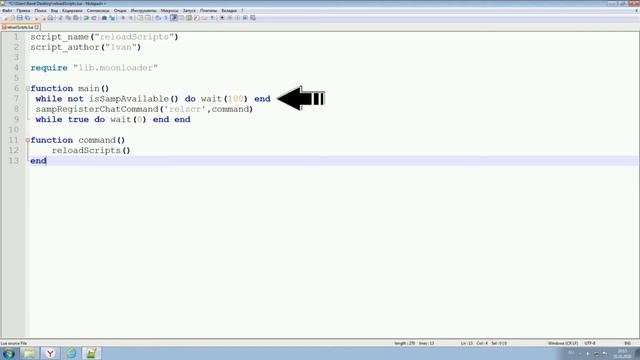Click the Zoom In toolbar icon
This screenshot has height=360, width=640.
click(123, 18)
